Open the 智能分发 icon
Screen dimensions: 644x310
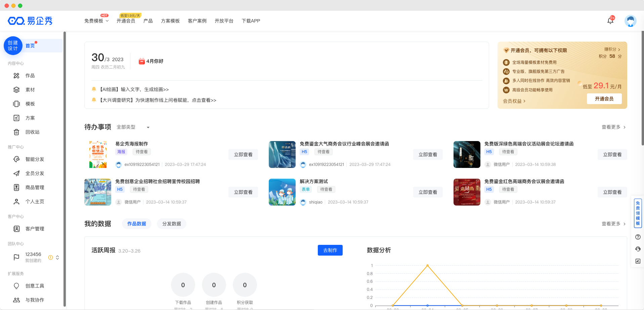(16, 160)
